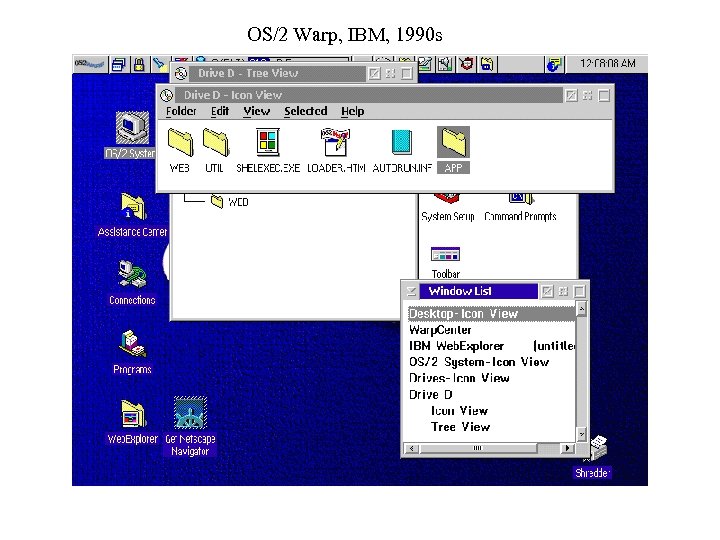Viewport: 720px width, 540px height.
Task: Select the Connections desktop icon
Action: (132, 281)
